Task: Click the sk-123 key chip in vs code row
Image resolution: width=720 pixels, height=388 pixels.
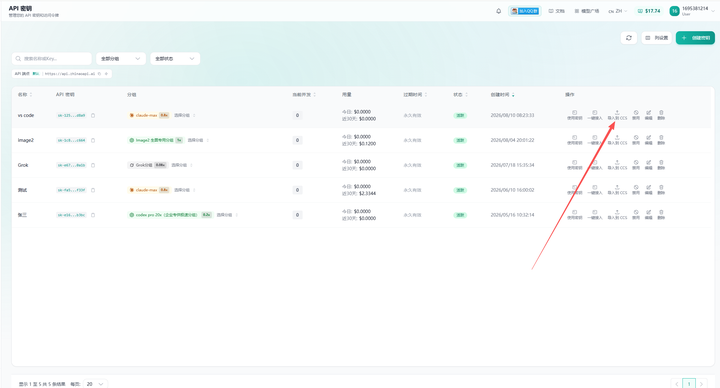Action: [x=71, y=116]
